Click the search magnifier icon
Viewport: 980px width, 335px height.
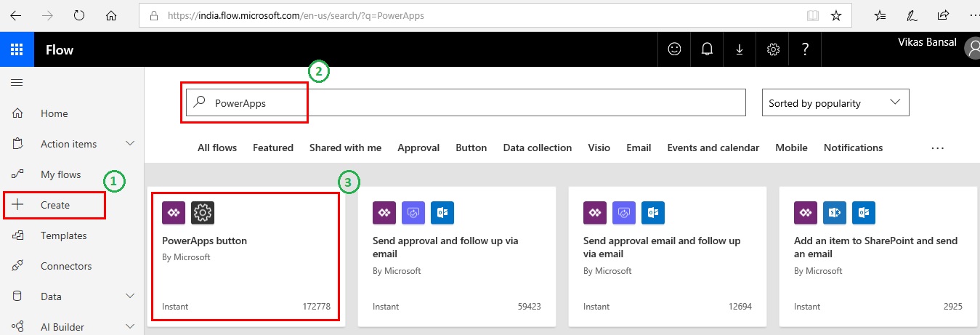[199, 102]
